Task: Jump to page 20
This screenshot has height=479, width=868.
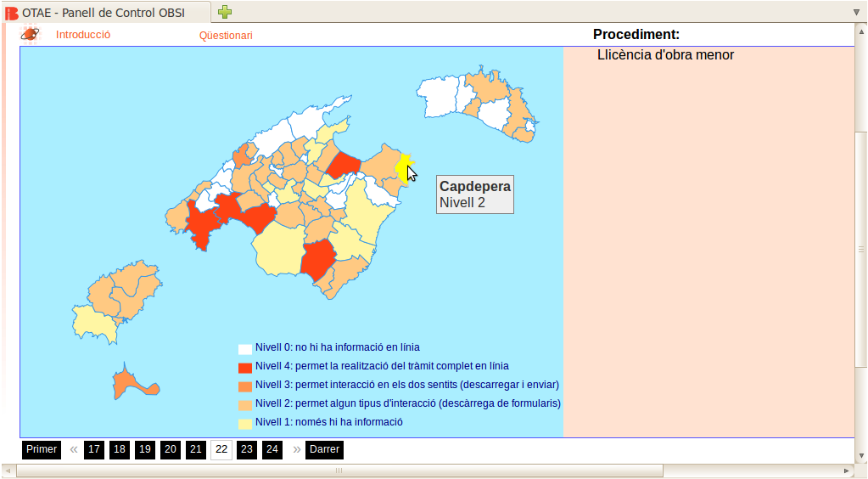Action: [171, 449]
